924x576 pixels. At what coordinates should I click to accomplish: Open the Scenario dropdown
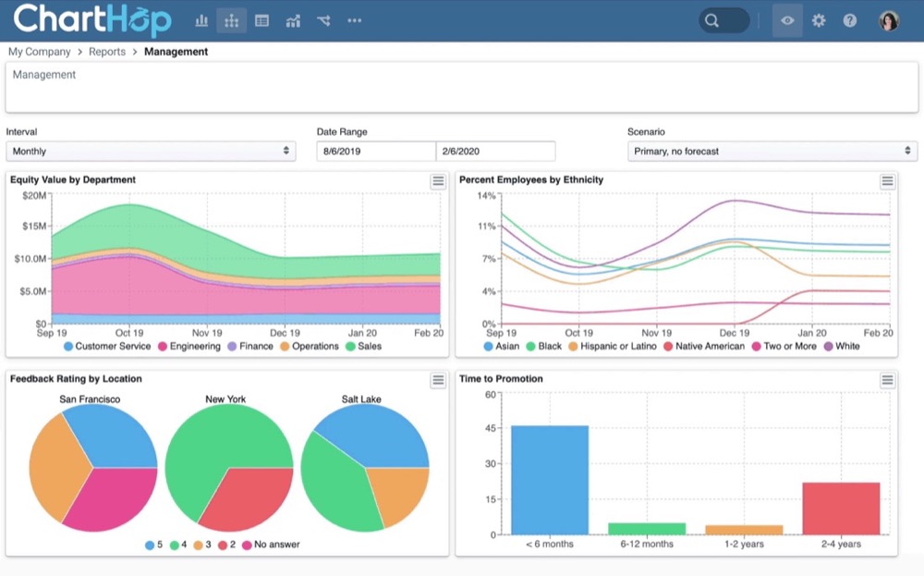(x=772, y=151)
